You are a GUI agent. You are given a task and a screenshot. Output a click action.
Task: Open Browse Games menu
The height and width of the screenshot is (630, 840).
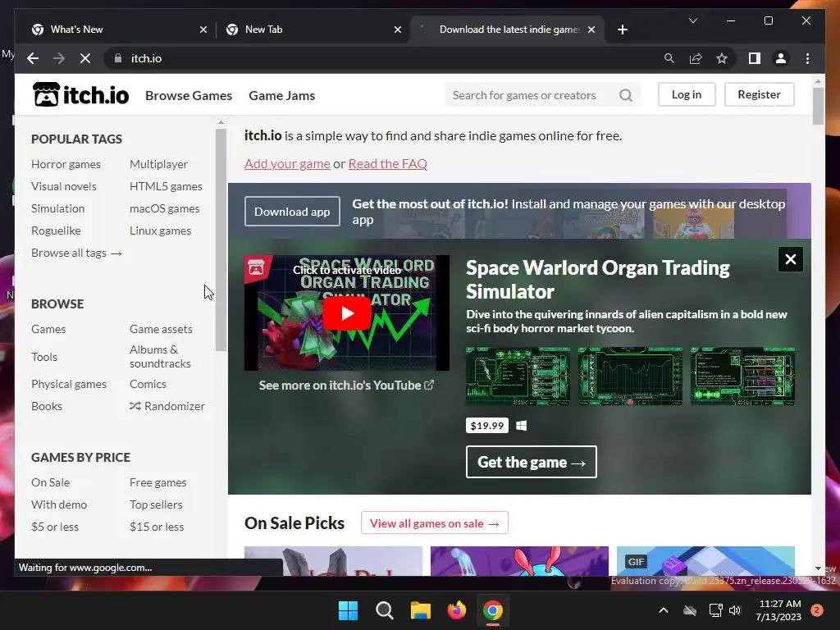tap(189, 95)
